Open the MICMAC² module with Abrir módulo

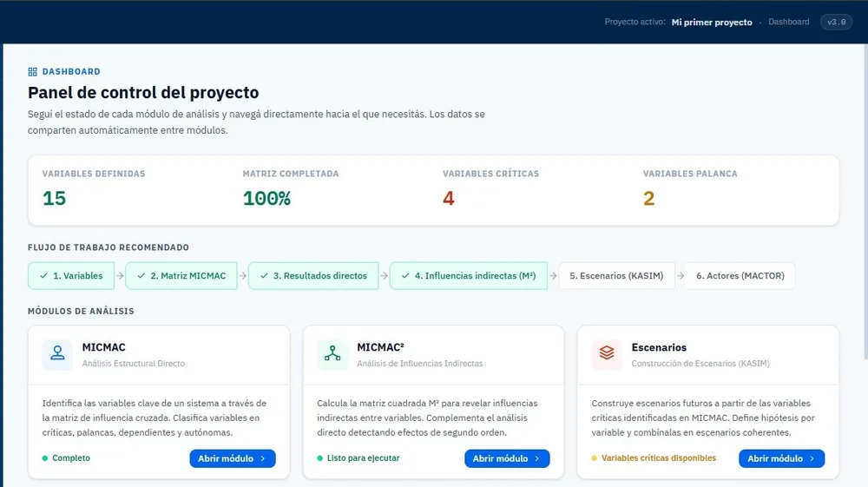507,458
